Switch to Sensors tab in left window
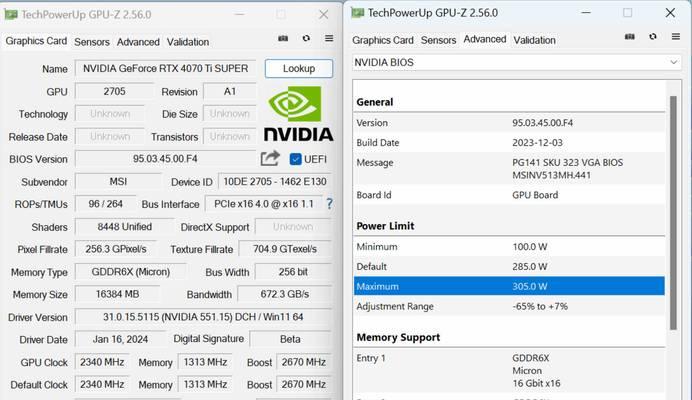 [92, 42]
